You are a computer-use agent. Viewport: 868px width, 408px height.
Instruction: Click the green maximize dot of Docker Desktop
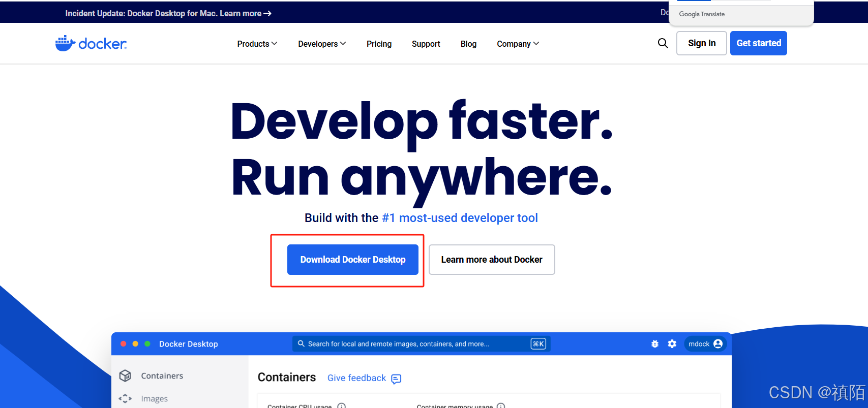147,344
